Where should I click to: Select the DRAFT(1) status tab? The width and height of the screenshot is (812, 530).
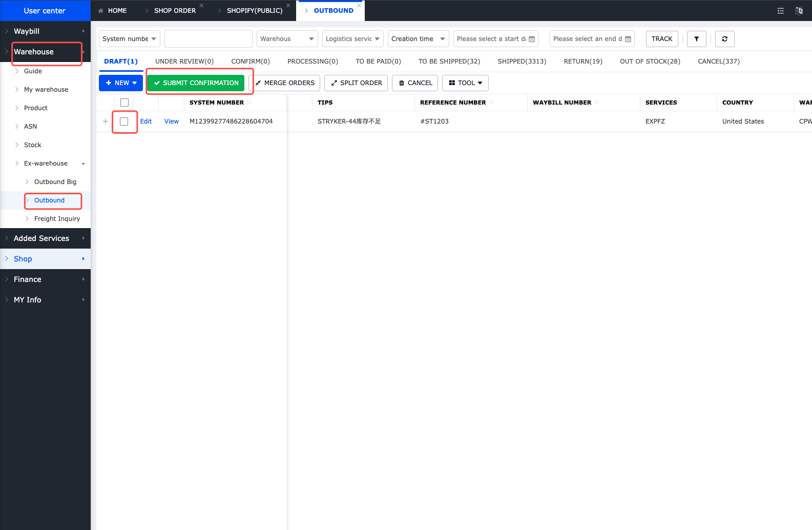pos(121,62)
